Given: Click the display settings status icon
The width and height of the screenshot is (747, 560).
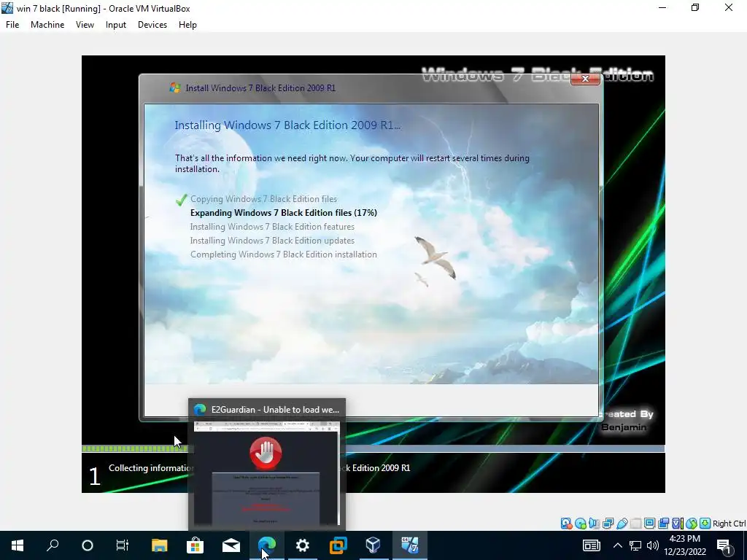Looking at the screenshot, I should point(649,524).
